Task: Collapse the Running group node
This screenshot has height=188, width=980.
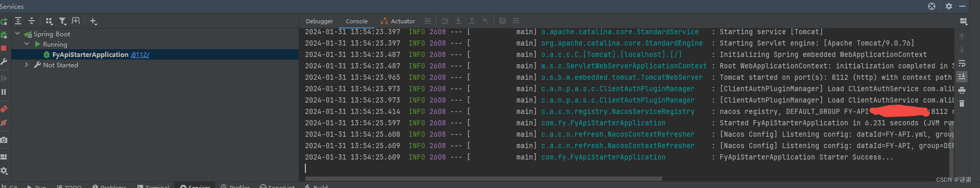Action: pos(27,44)
